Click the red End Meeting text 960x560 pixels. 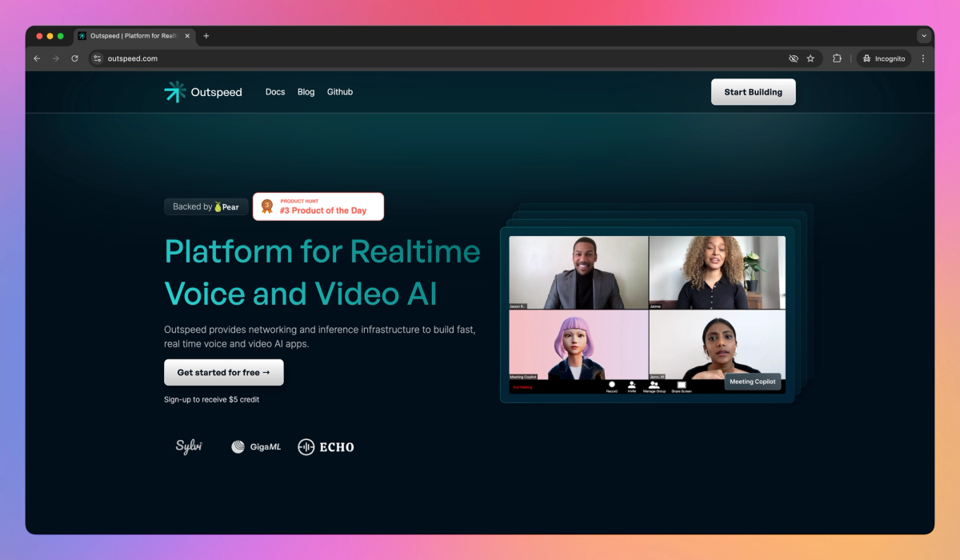[x=522, y=387]
